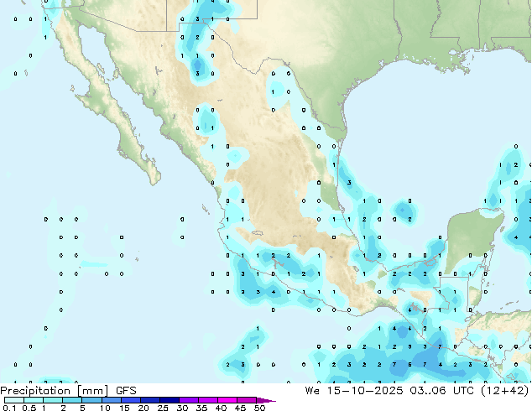Click the 0.5–1 mm legend color swatch
This screenshot has height=411, width=532.
pos(34,400)
